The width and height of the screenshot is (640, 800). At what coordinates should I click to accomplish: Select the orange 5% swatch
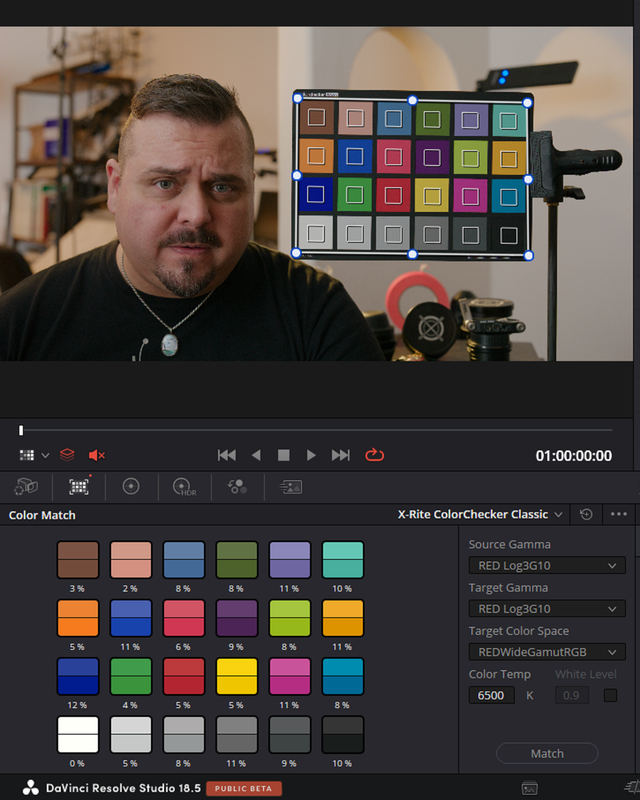[x=78, y=618]
